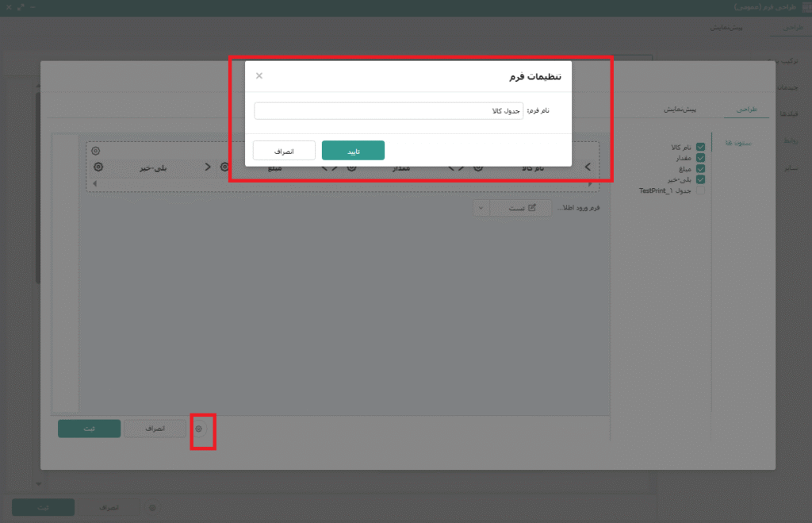Uncheck the نام کالا column checkbox

[x=700, y=147]
